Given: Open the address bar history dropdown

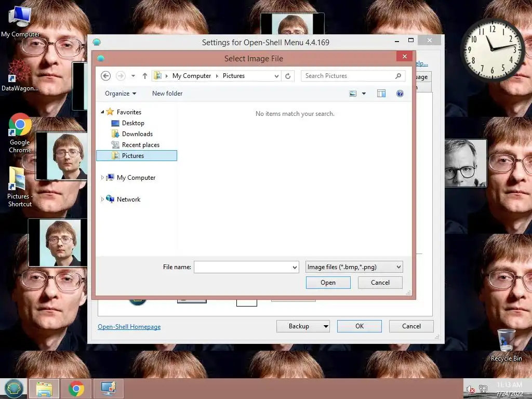Looking at the screenshot, I should pyautogui.click(x=276, y=76).
